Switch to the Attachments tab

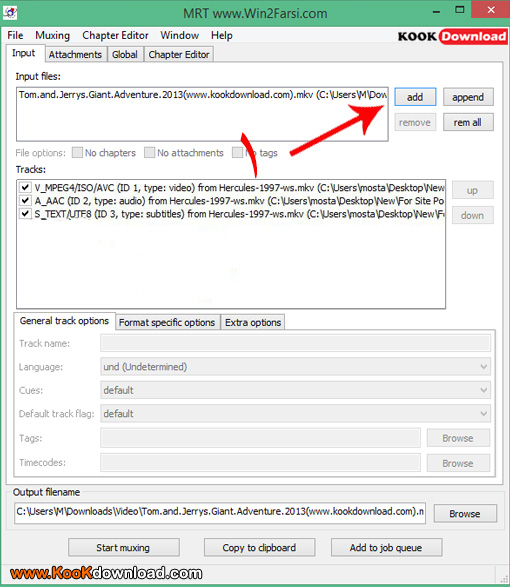(x=75, y=55)
